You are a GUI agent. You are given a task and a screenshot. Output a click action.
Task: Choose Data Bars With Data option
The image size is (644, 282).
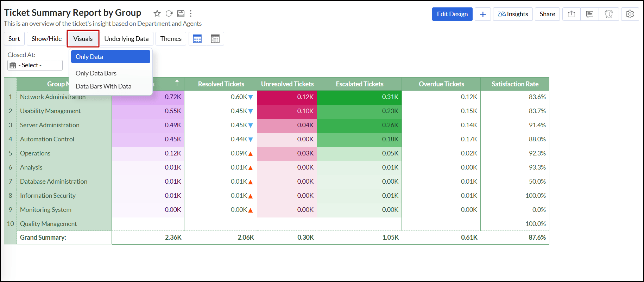tap(103, 86)
